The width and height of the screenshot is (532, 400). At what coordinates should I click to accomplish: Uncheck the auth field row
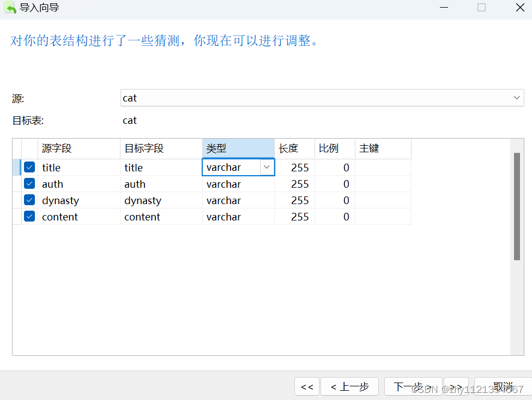[29, 183]
